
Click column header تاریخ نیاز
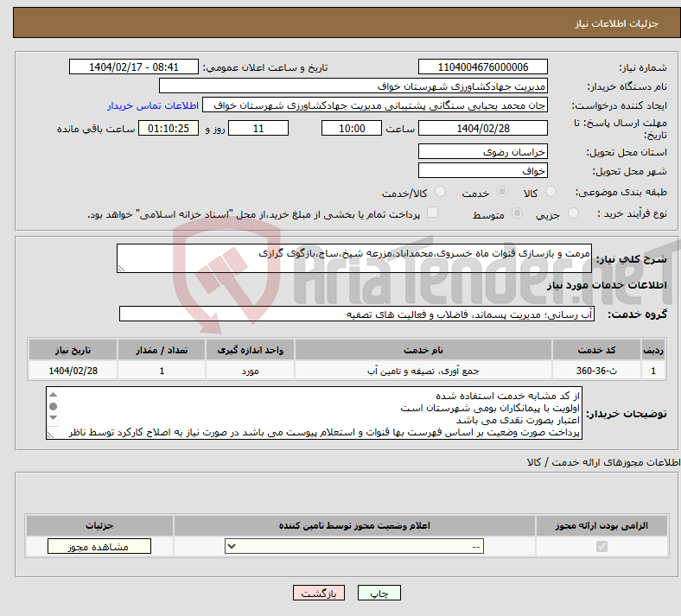73,350
